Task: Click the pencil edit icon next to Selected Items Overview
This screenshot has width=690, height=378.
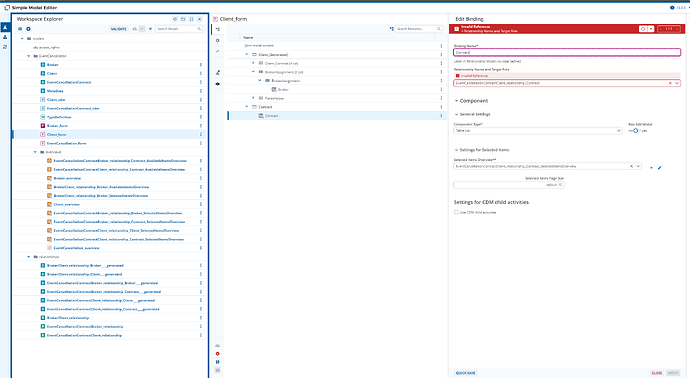Action: pyautogui.click(x=659, y=168)
